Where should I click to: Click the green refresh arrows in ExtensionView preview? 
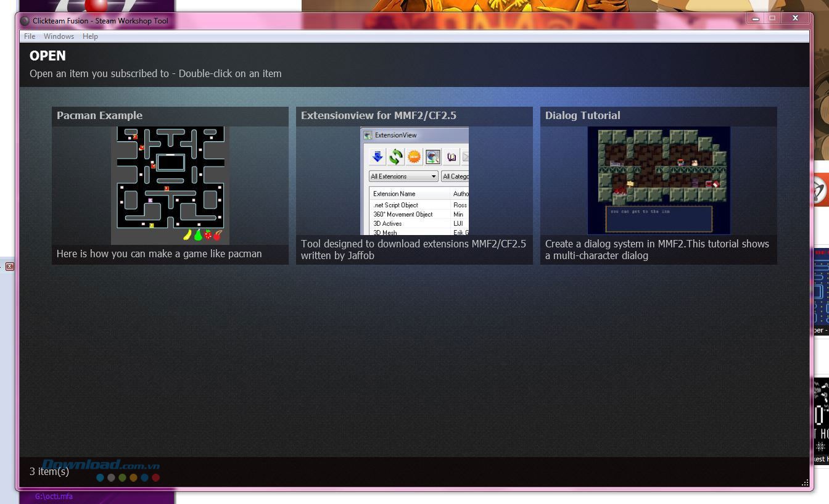tap(395, 157)
